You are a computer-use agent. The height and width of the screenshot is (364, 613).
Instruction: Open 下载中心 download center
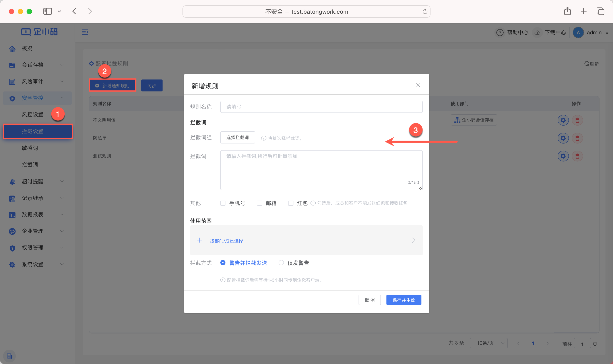pos(550,32)
